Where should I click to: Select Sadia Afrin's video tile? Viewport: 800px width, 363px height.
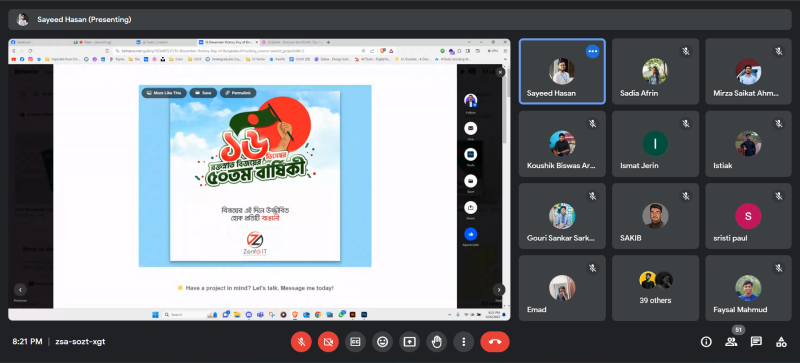[655, 71]
